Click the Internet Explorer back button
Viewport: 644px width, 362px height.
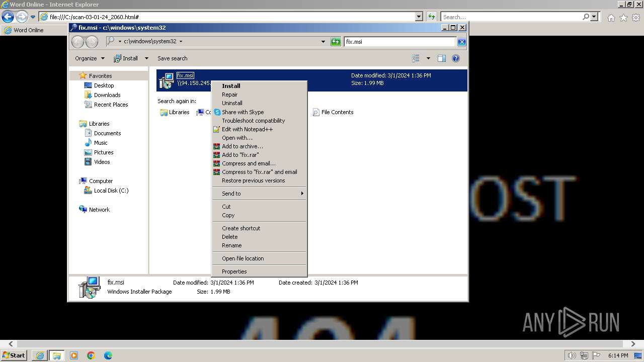(x=8, y=17)
